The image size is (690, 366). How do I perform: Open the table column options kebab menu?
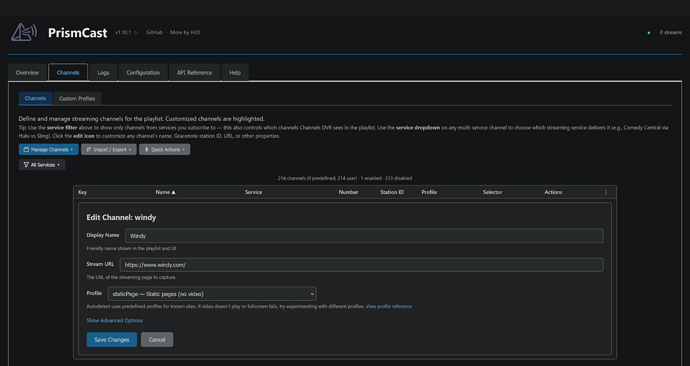click(606, 192)
